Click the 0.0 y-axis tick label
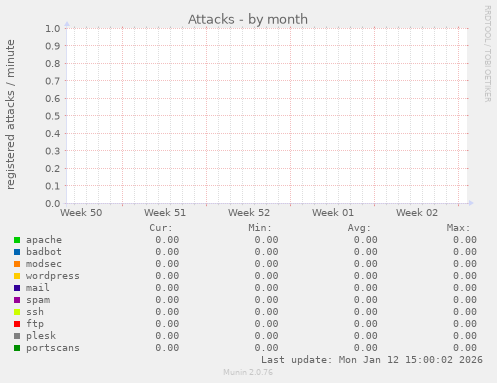Screen dimensions: 497x383 point(53,203)
